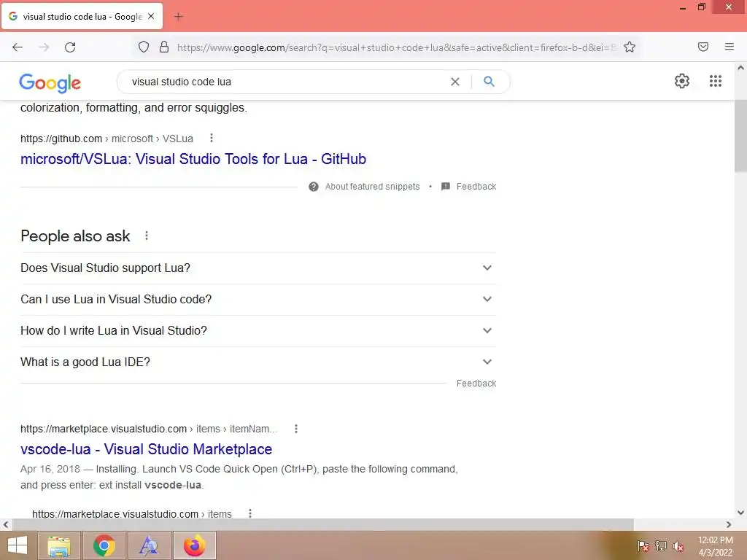
Task: Click the Google logo
Action: 50,83
